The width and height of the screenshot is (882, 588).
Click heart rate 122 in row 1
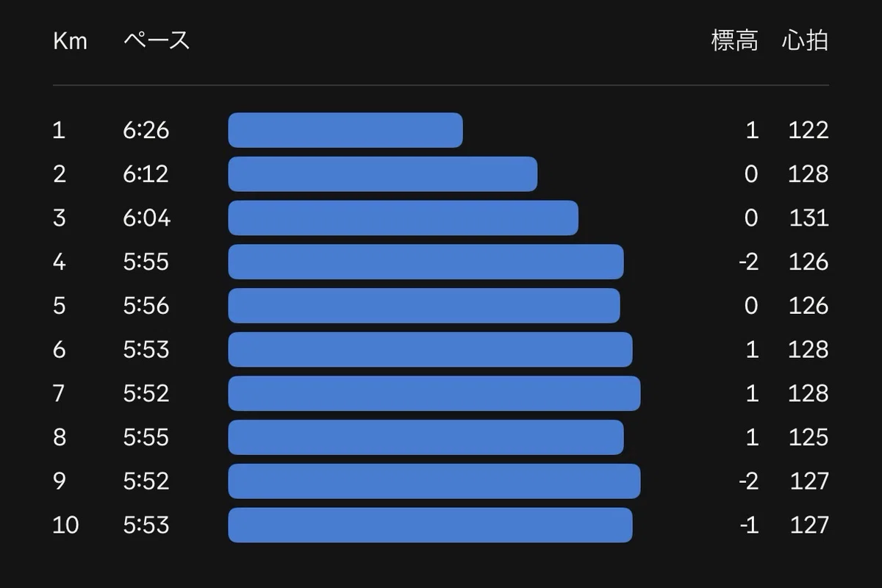click(x=808, y=130)
